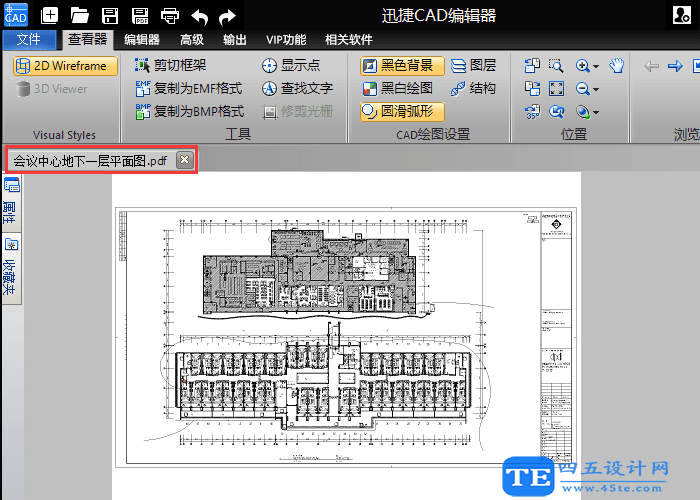Click the globe zoom icon in 位置 group
Viewport: 700px width, 500px height.
click(x=583, y=112)
